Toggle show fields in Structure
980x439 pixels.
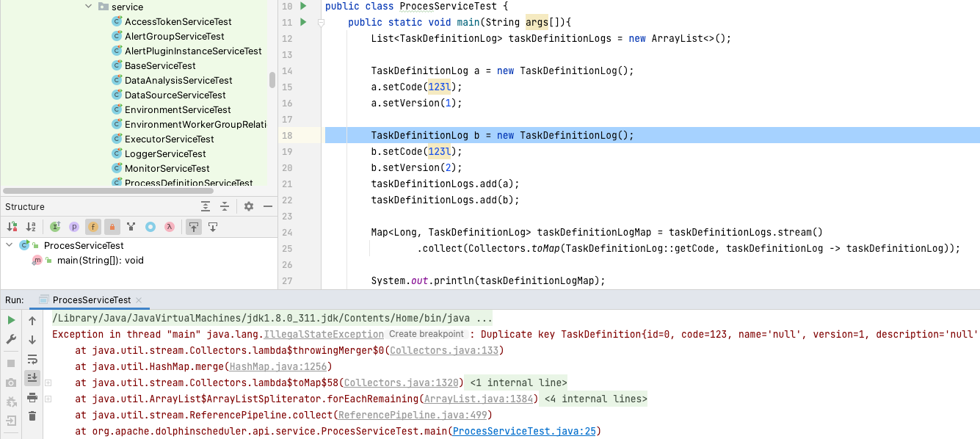[93, 227]
